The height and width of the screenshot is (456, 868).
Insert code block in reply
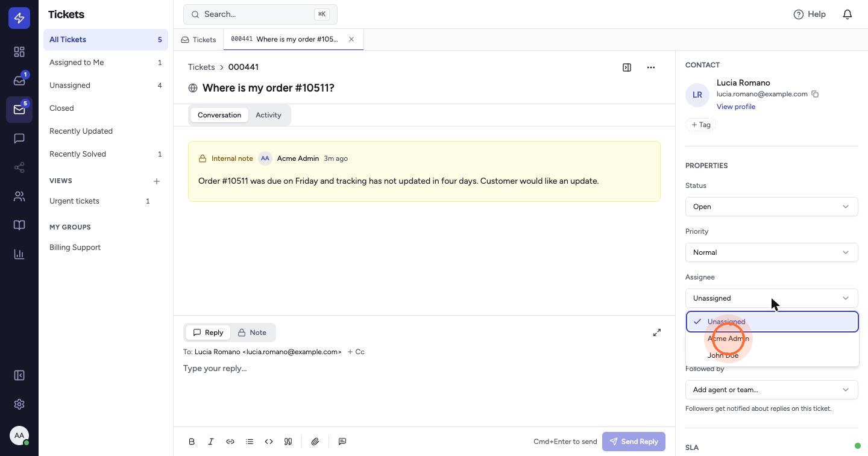[269, 442]
